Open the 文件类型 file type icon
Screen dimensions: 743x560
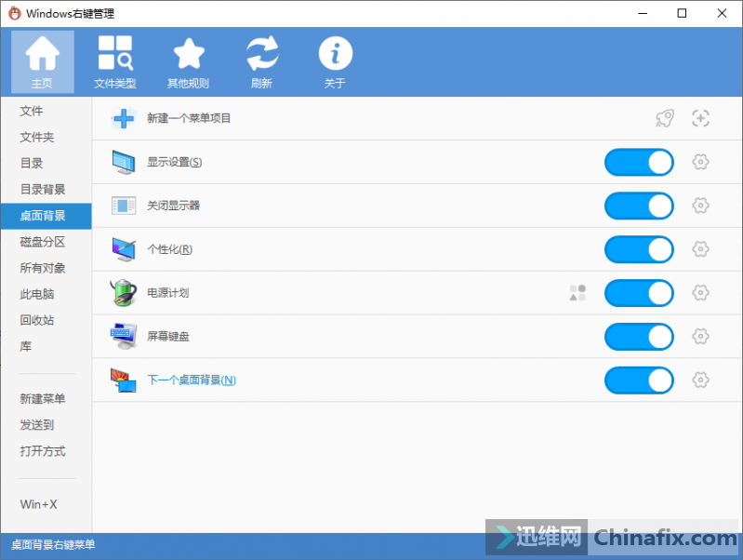pos(115,61)
